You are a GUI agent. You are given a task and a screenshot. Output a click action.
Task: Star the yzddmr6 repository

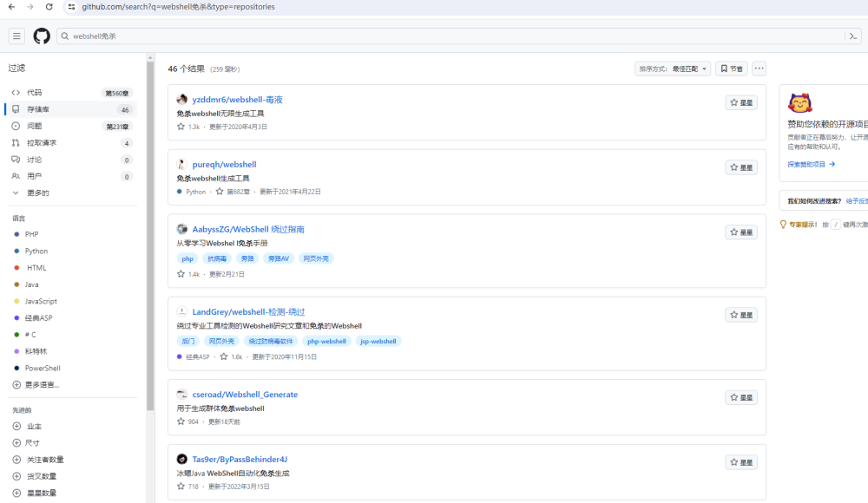[x=741, y=102]
